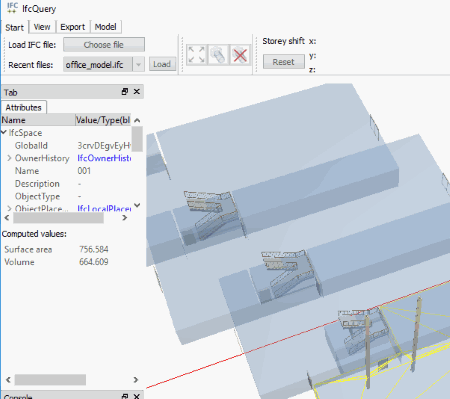450x399 pixels.
Task: Open the Export tab
Action: (72, 27)
